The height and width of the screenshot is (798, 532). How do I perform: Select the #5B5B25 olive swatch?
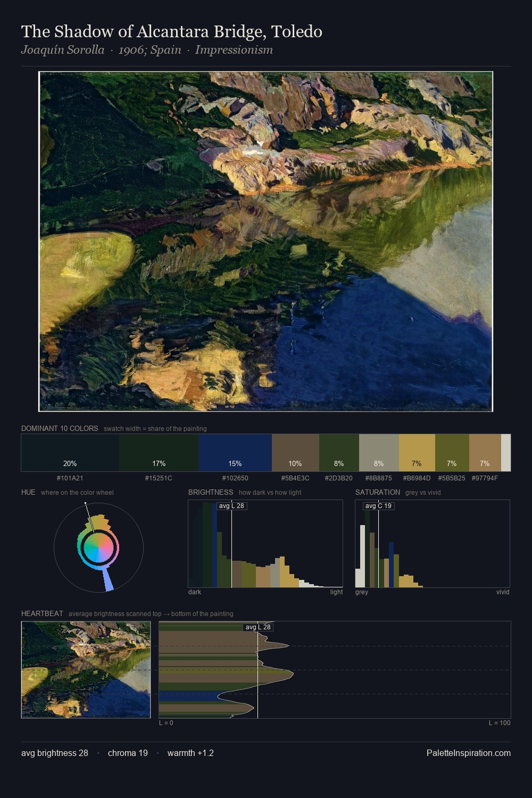tap(452, 453)
